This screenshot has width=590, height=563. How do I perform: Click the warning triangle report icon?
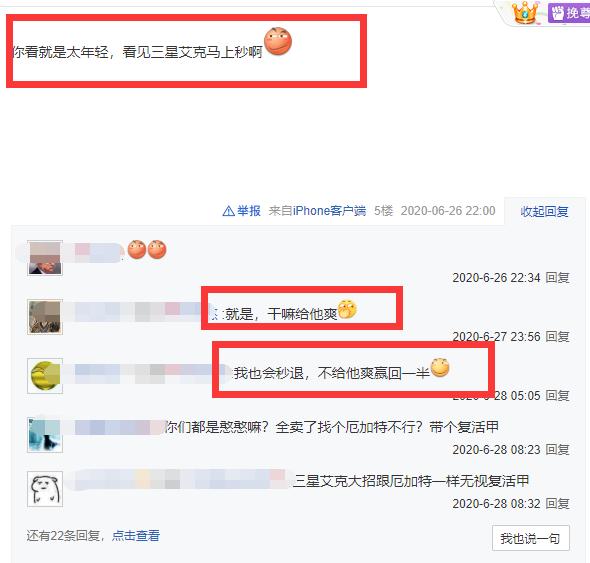228,211
